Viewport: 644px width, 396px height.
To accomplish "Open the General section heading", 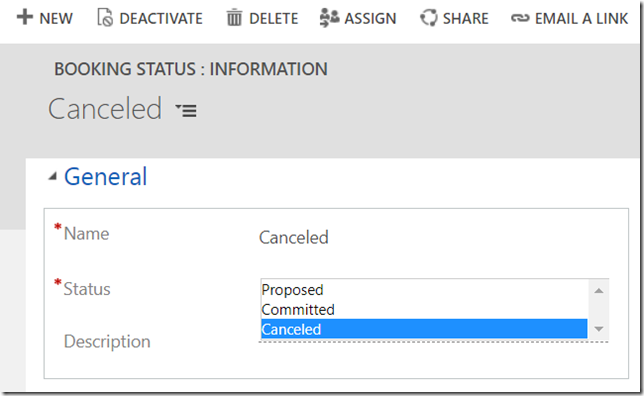I will click(106, 177).
